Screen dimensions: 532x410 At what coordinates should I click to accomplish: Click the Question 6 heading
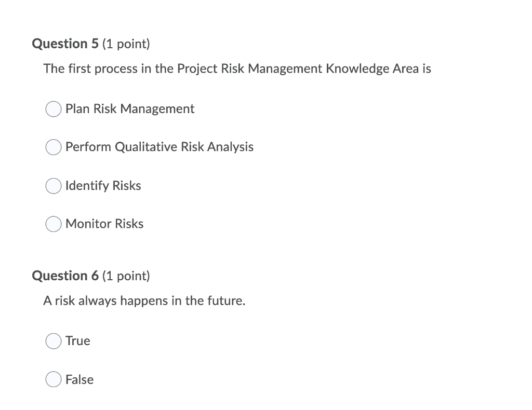[64, 276]
